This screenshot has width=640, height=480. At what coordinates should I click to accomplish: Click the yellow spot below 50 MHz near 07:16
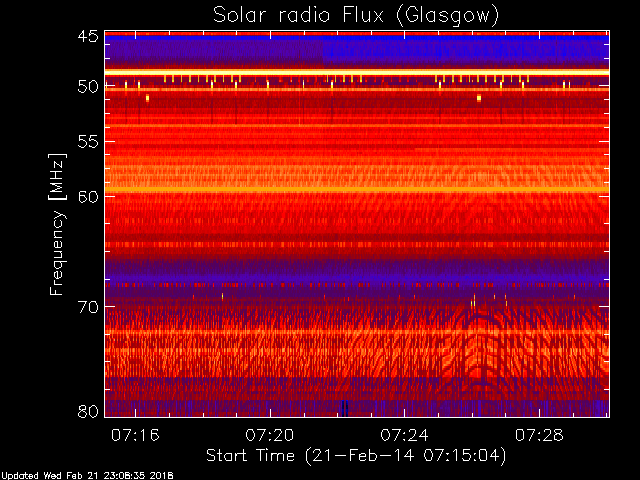pyautogui.click(x=147, y=98)
